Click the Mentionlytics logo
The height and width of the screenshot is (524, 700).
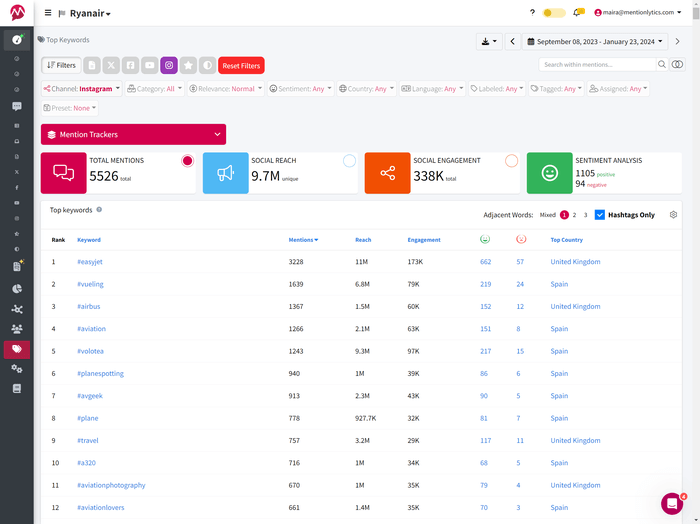pyautogui.click(x=17, y=12)
